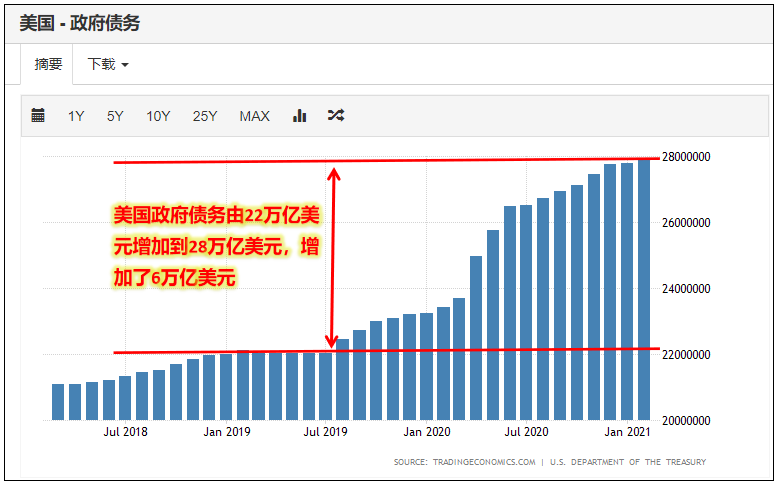The width and height of the screenshot is (777, 483).
Task: Click the 28000000 y-axis label
Action: click(x=686, y=157)
